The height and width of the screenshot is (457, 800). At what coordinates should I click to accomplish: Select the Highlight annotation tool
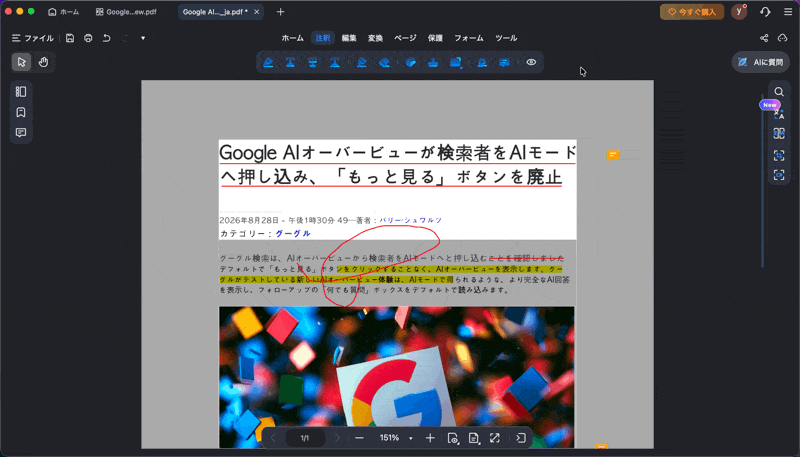268,62
